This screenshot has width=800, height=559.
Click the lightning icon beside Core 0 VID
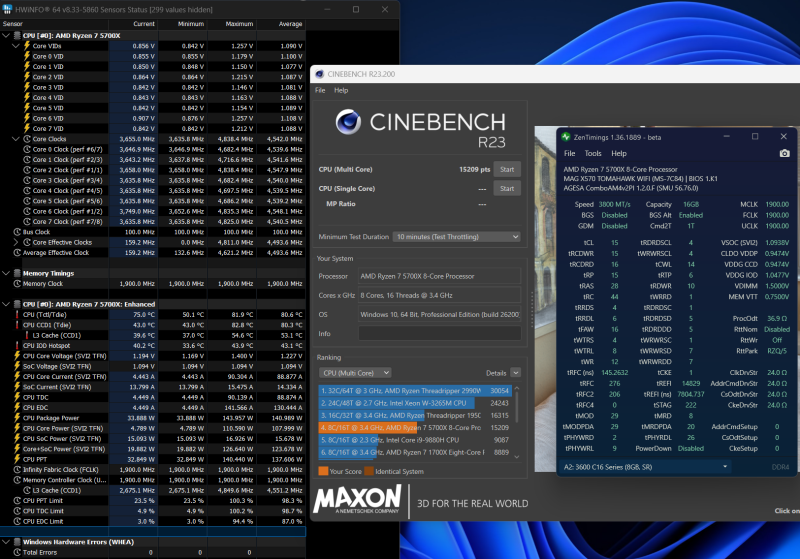pos(27,56)
